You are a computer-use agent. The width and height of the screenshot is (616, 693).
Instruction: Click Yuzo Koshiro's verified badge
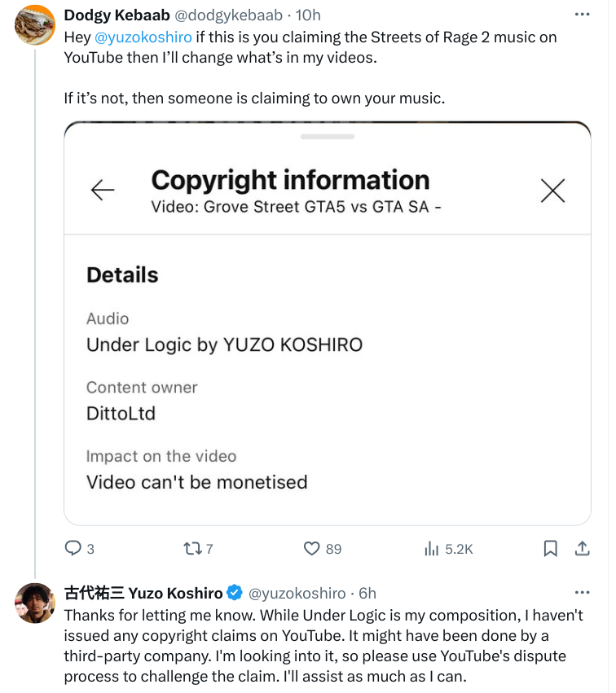[x=234, y=593]
